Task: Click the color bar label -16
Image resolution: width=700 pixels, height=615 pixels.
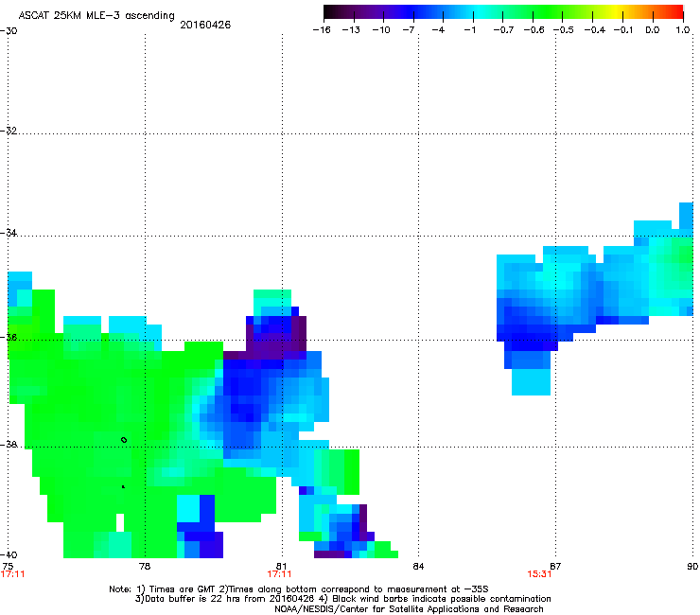Action: pos(322,30)
